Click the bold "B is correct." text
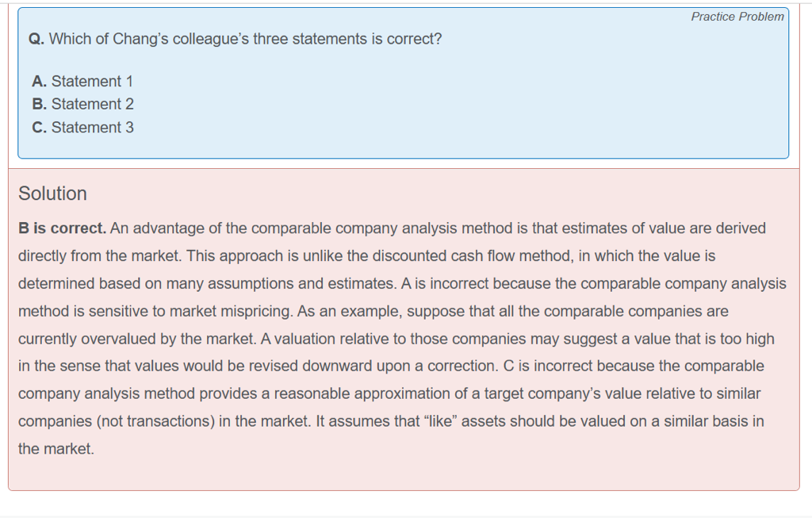Screen dimensions: 812x518 pyautogui.click(x=62, y=228)
